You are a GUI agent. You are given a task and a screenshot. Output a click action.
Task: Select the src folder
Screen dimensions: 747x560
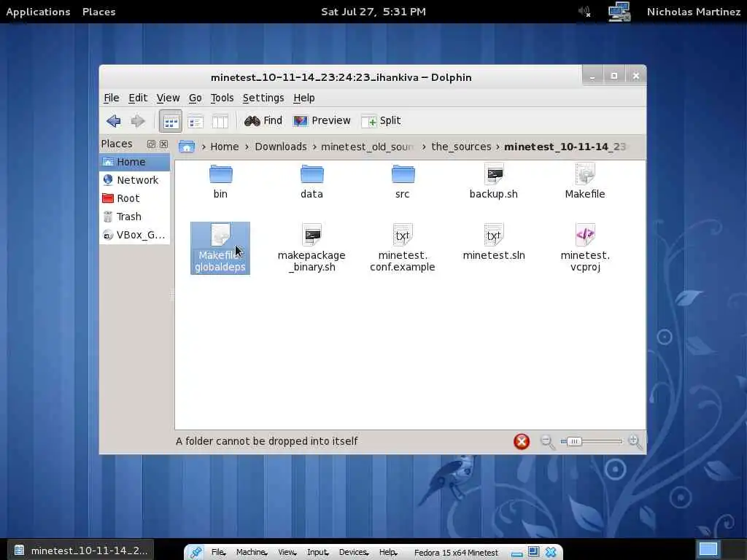point(403,182)
